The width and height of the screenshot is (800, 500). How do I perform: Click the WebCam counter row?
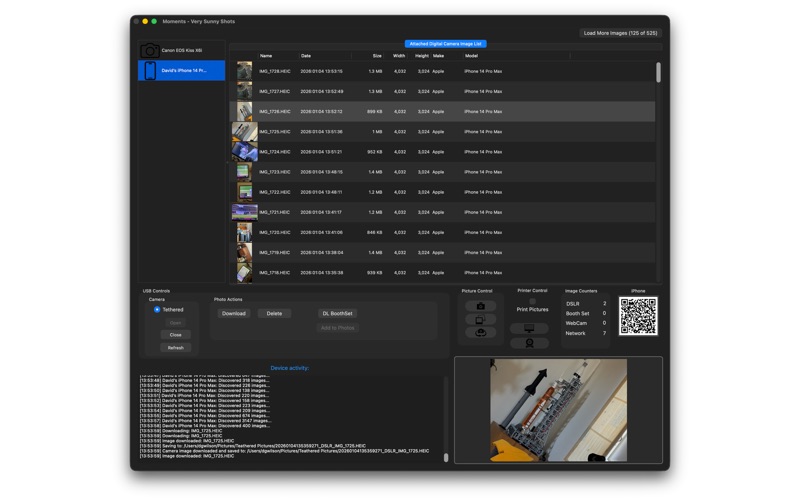click(586, 323)
